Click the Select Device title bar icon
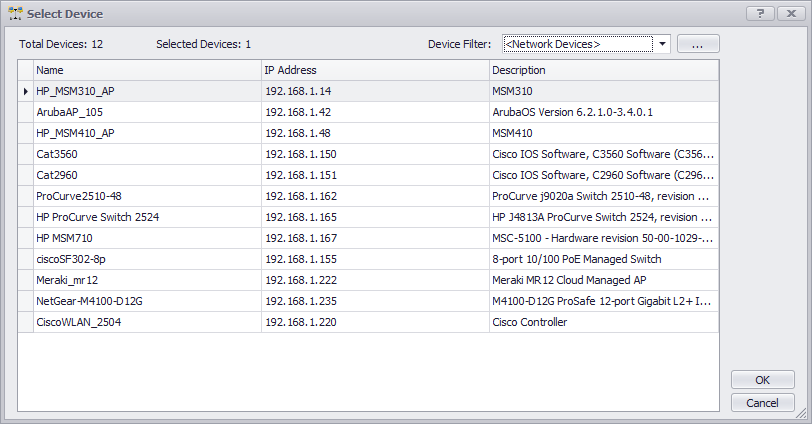Image resolution: width=812 pixels, height=424 pixels. click(16, 13)
